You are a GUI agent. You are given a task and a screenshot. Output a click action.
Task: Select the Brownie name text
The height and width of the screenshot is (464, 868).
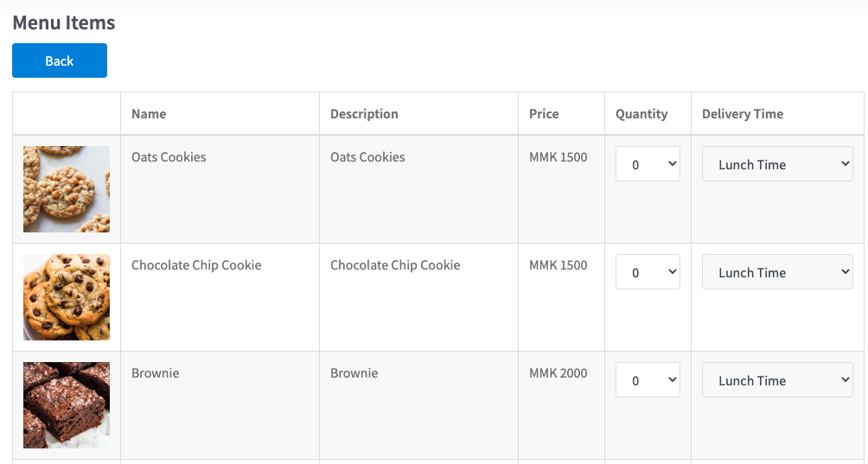click(x=155, y=372)
